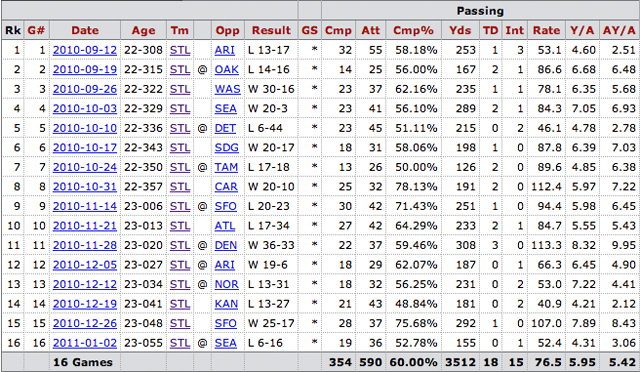
Task: Sort by the Rate column header
Action: (546, 30)
